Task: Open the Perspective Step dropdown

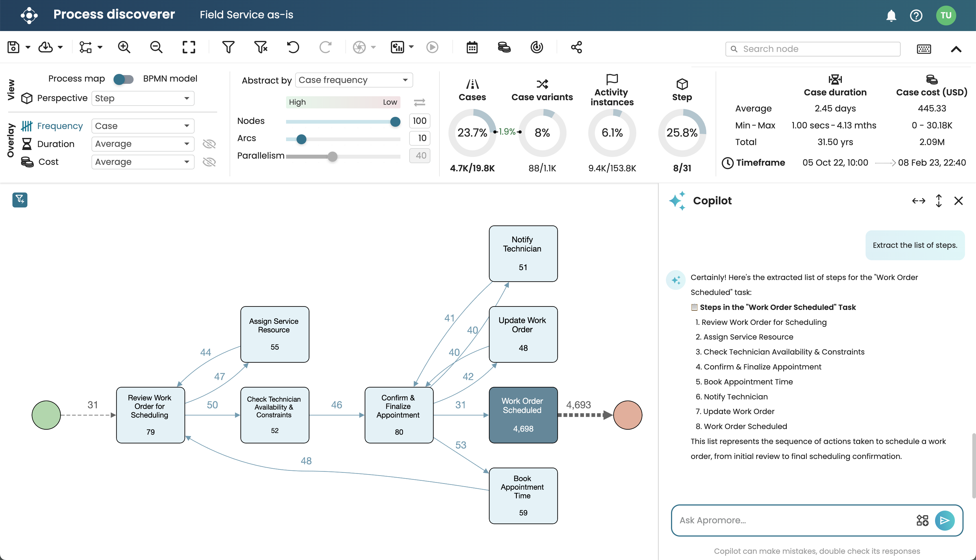Action: [x=143, y=98]
